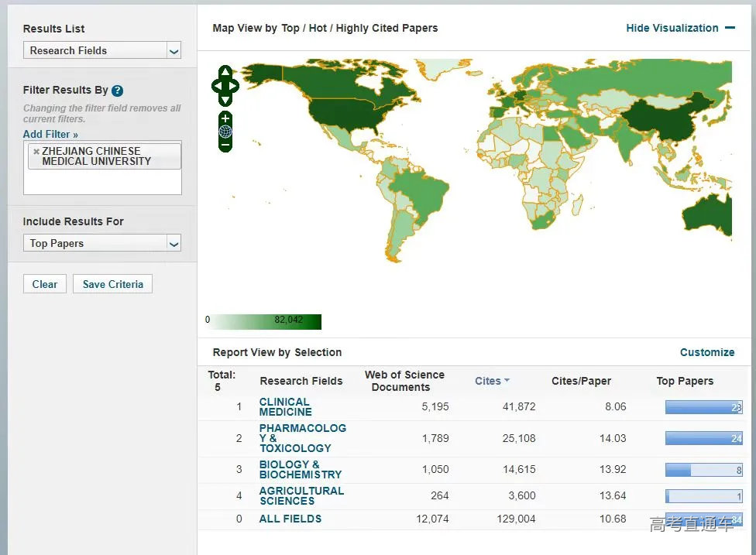This screenshot has width=756, height=555.
Task: Zoom out on the map
Action: click(225, 145)
